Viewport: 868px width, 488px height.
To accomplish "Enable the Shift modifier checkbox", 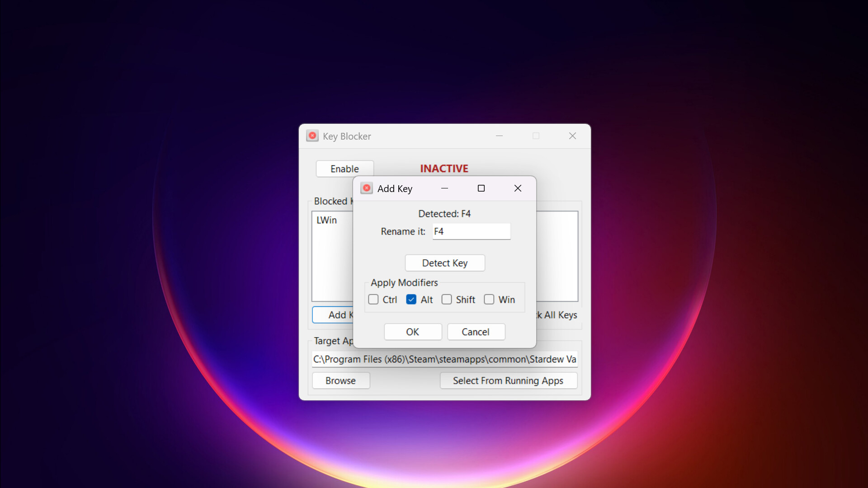I will (447, 299).
